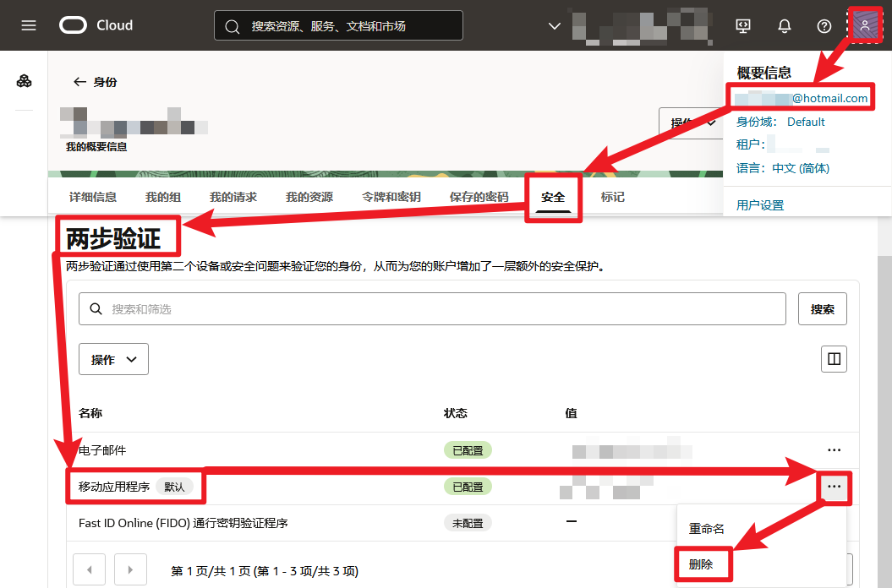This screenshot has height=588, width=892.
Task: Open the table column settings icon
Action: coord(834,359)
